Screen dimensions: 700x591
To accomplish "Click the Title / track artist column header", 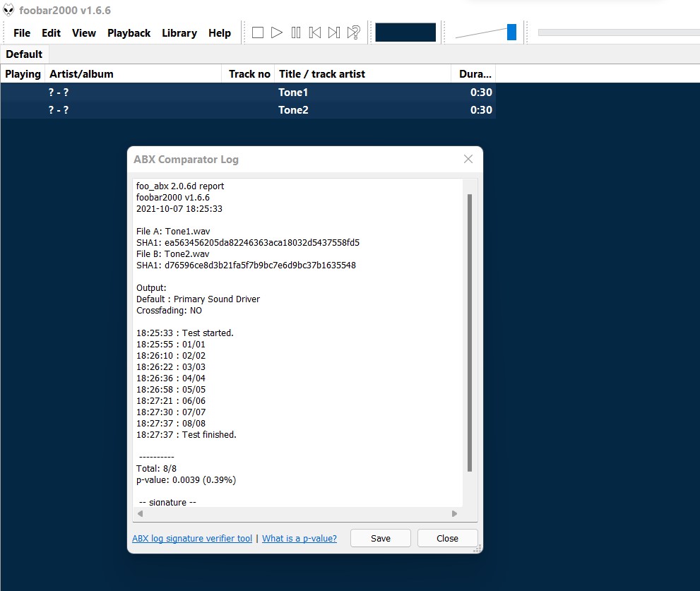I will click(x=362, y=74).
